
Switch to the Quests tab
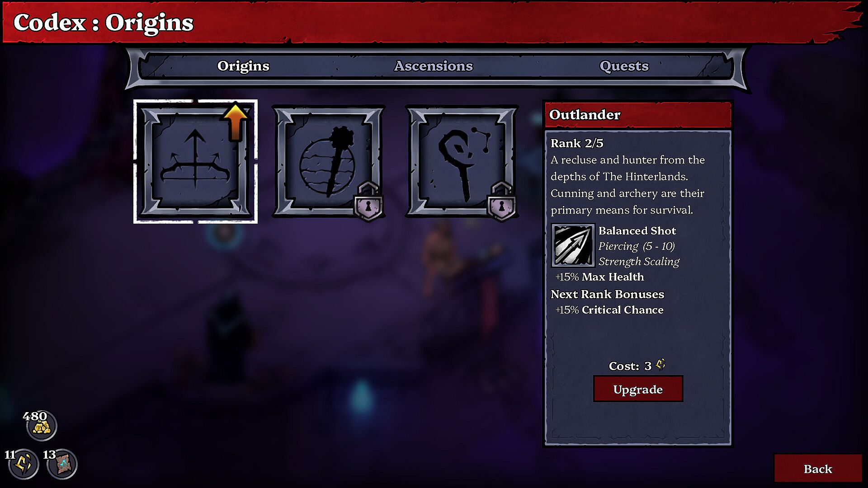[x=624, y=66]
